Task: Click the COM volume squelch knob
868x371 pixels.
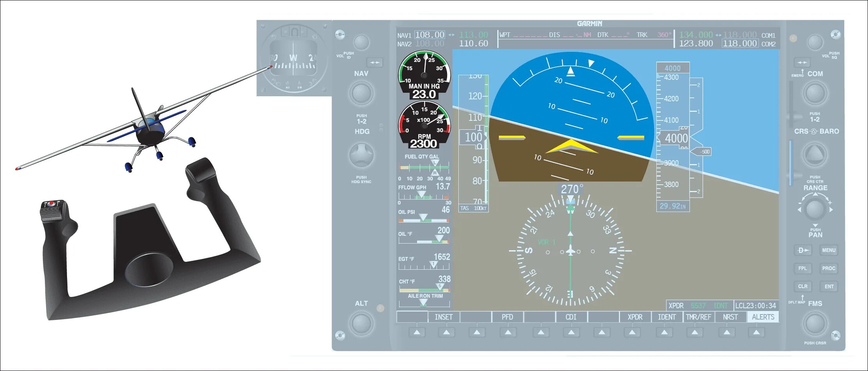Action: 815,42
